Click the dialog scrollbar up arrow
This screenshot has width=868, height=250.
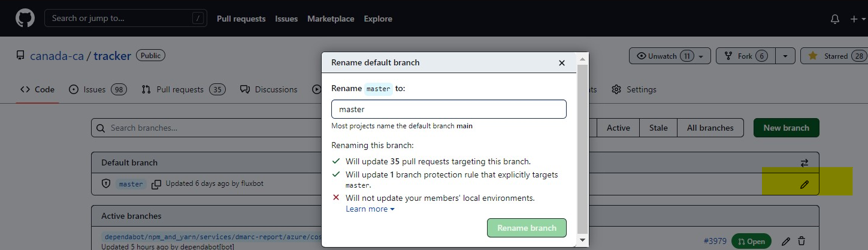point(582,59)
